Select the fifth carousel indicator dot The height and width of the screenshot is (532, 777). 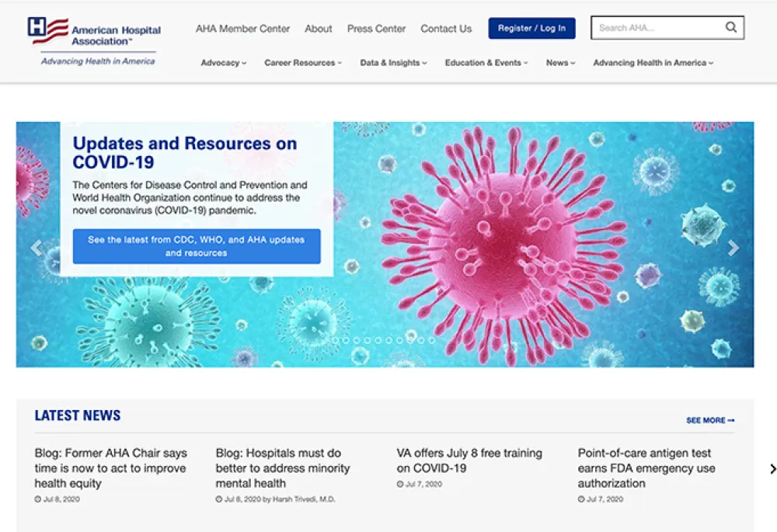(378, 340)
